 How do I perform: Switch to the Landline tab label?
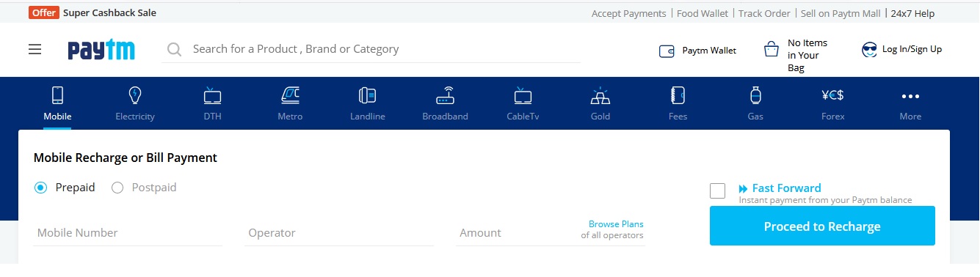(368, 117)
